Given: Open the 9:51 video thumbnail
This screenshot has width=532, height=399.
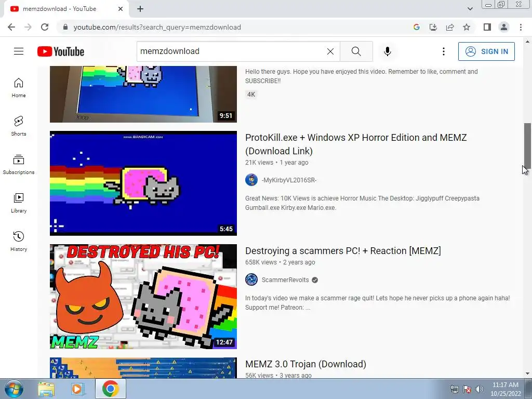Looking at the screenshot, I should coord(143,95).
